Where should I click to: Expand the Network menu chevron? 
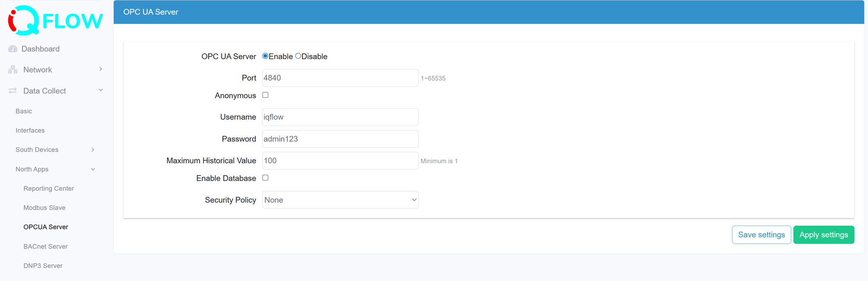pos(101,69)
